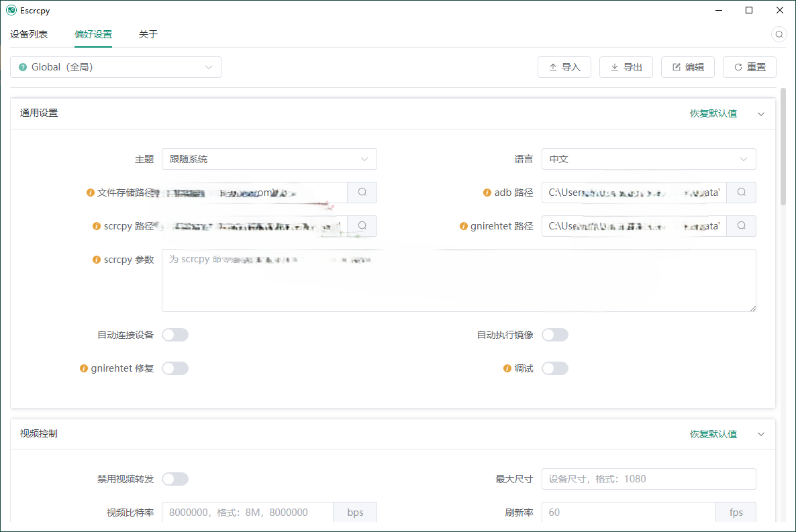The height and width of the screenshot is (532, 796).
Task: Click info icon next to gnirehtet 修复
Action: pyautogui.click(x=84, y=368)
